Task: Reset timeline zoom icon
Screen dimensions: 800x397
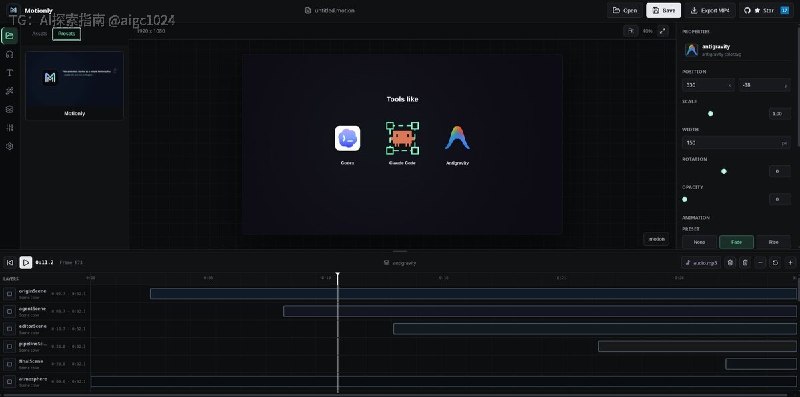Action: tap(776, 262)
